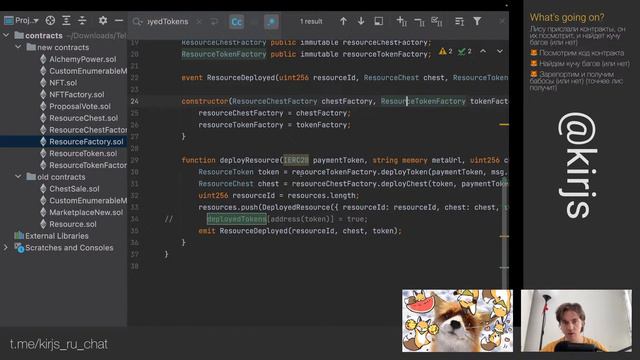Viewport: 640px width, 360px height.
Task: Click Scratches and Consoles icon
Action: click(x=19, y=247)
